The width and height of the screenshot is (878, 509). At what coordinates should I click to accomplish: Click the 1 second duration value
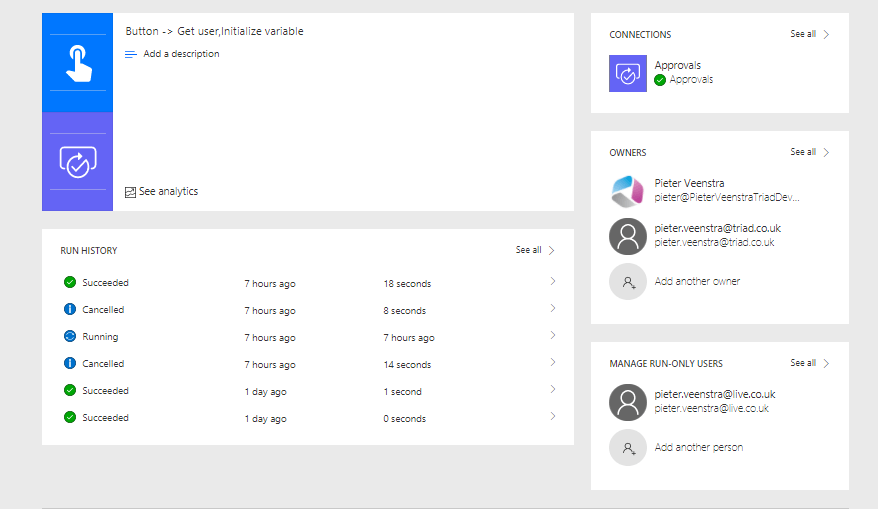click(402, 392)
